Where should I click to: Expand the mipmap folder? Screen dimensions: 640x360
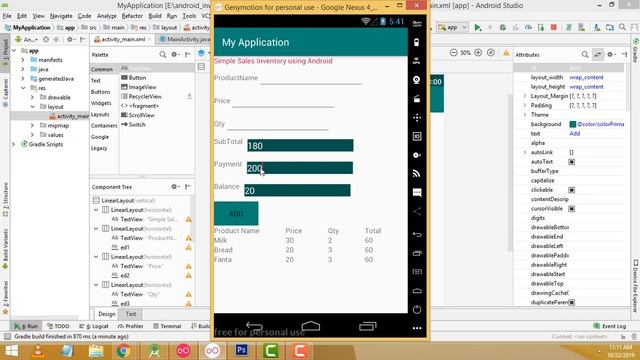tap(32, 125)
